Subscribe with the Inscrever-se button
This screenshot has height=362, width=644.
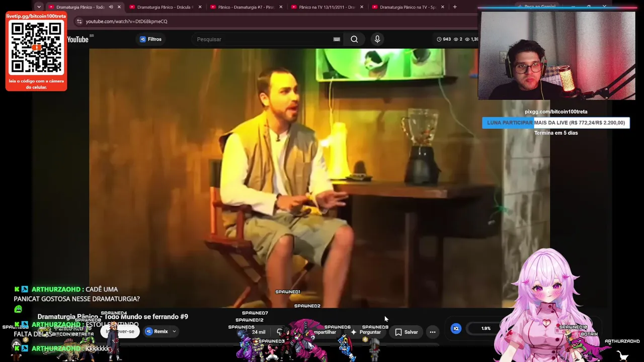pos(120,331)
